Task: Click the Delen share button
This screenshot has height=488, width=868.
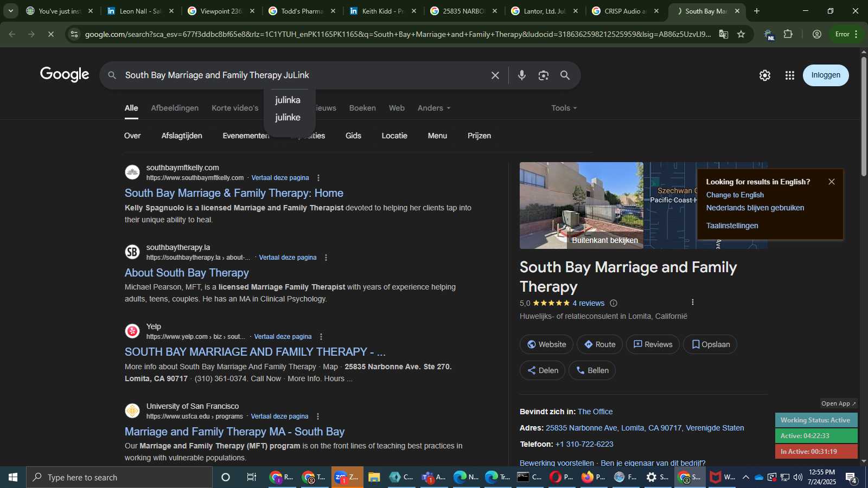Action: point(542,370)
